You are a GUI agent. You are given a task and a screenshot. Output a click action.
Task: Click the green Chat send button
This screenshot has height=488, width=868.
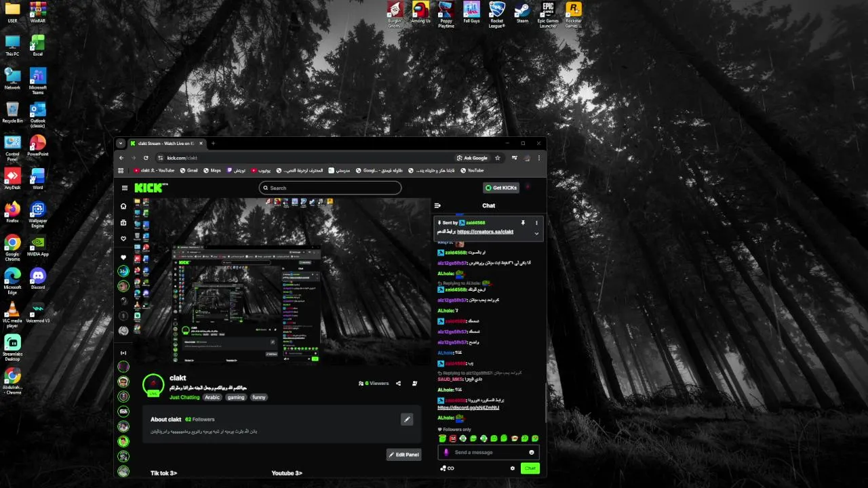click(530, 468)
